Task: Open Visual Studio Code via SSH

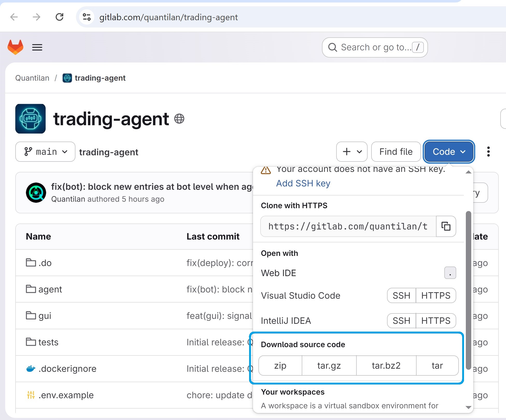Action: click(401, 296)
